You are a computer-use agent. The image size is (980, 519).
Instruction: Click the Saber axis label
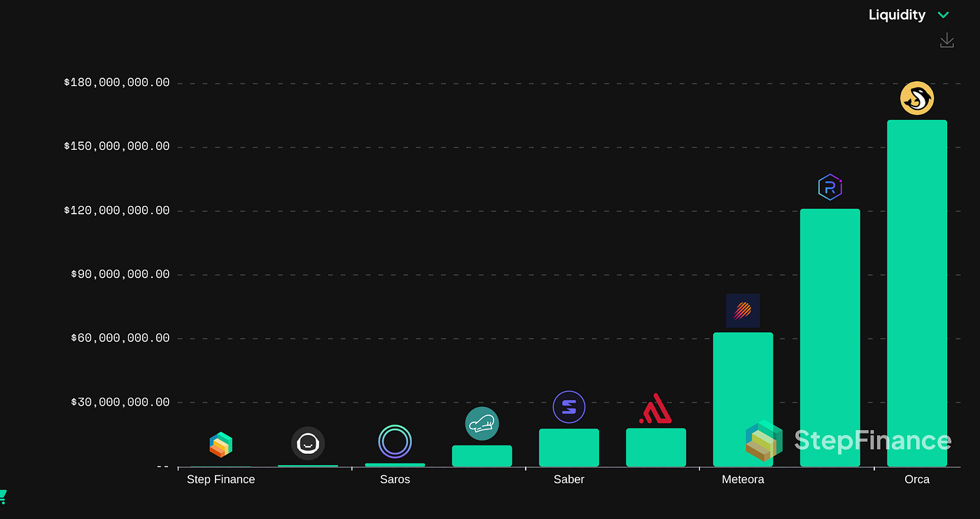[569, 480]
